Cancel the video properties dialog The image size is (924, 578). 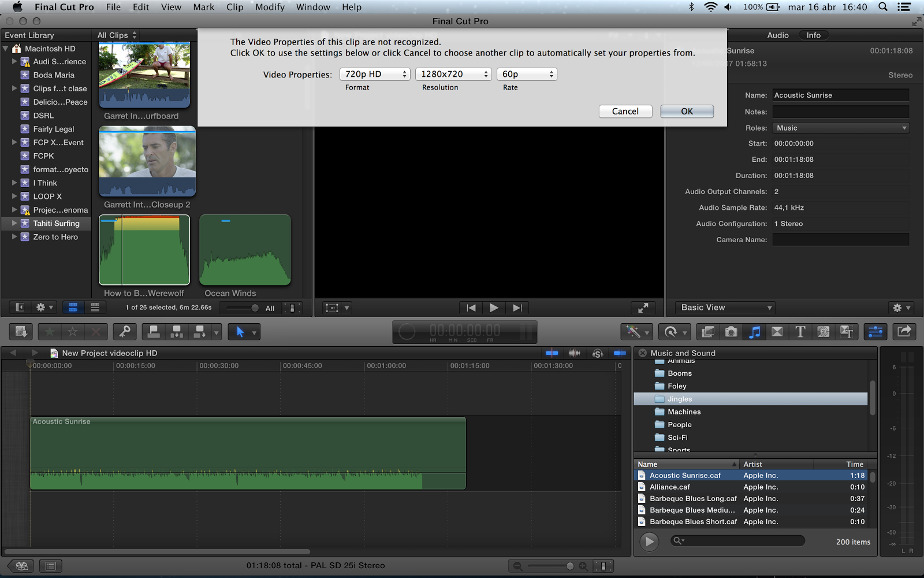pyautogui.click(x=625, y=111)
